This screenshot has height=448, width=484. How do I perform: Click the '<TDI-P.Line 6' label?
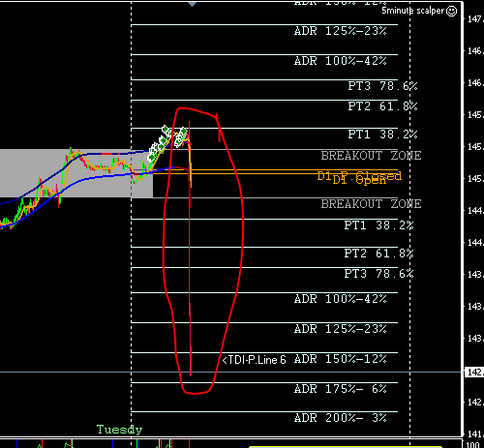(255, 360)
